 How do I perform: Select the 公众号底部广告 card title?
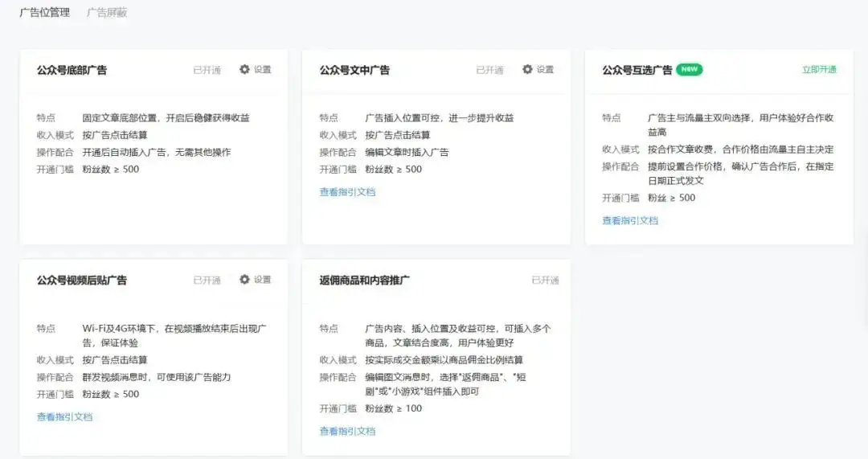pos(72,71)
